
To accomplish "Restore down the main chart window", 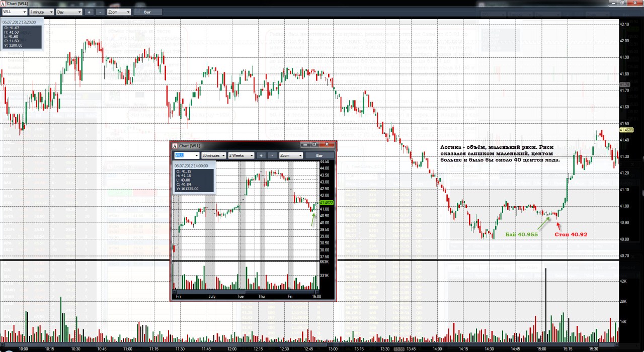I will pos(622,3).
